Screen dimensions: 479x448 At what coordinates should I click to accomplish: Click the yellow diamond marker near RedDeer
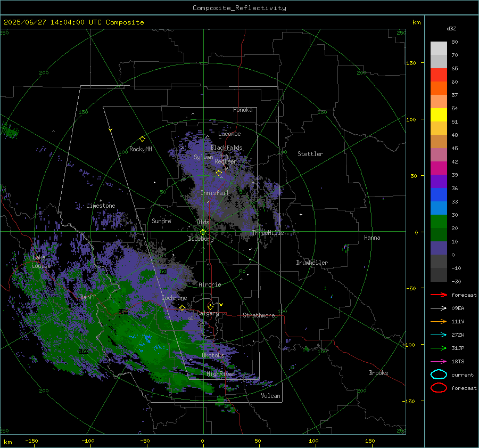[x=219, y=173]
